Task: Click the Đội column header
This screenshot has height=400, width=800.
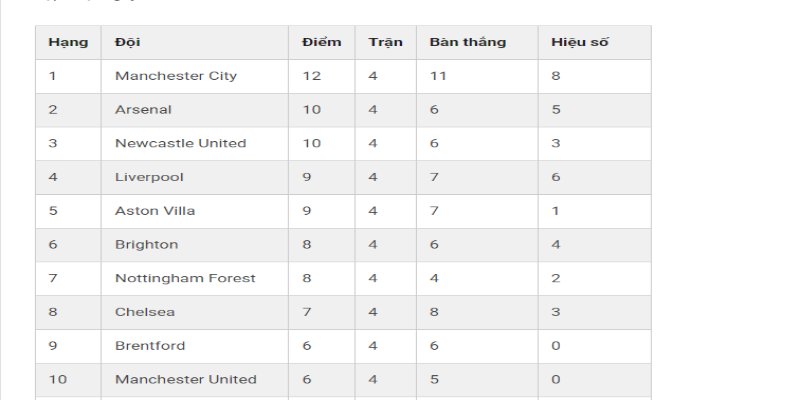Action: (194, 42)
